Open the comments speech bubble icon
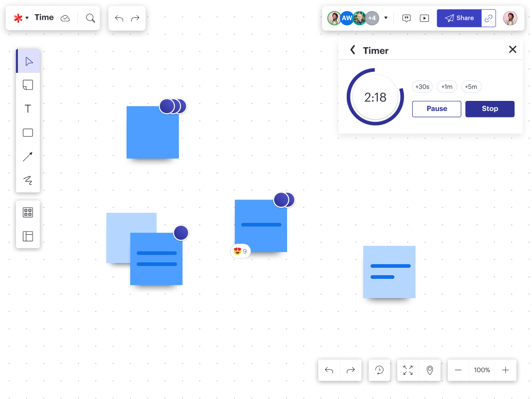The width and height of the screenshot is (532, 399). pyautogui.click(x=406, y=18)
